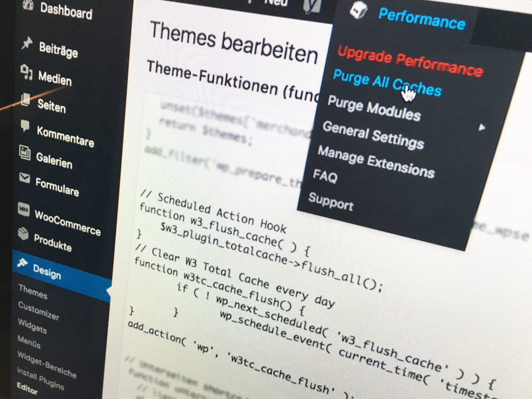Image resolution: width=532 pixels, height=399 pixels.
Task: Click the Beiträge pushpin icon
Action: click(x=27, y=43)
